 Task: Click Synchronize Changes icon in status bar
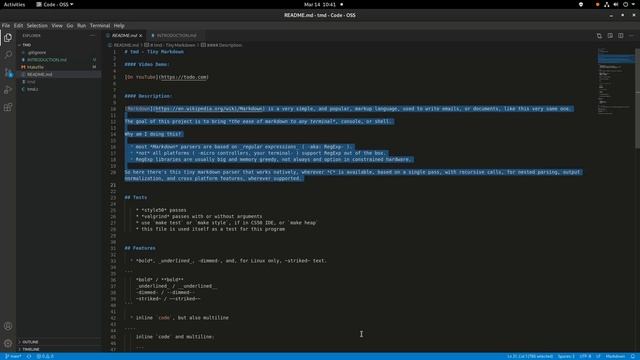tap(29, 356)
